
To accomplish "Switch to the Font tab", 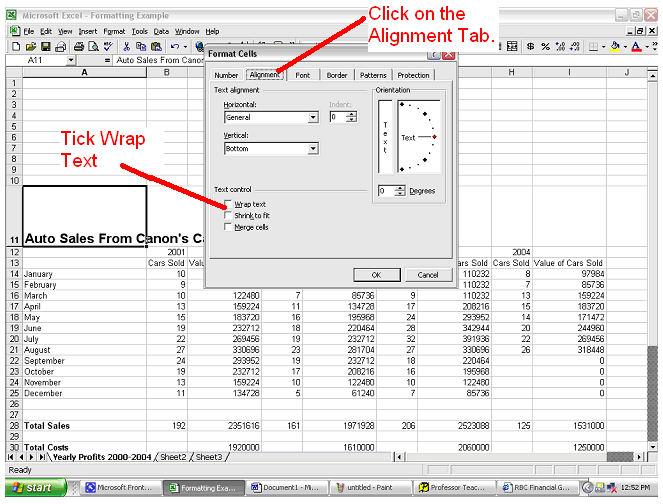I will click(x=302, y=75).
